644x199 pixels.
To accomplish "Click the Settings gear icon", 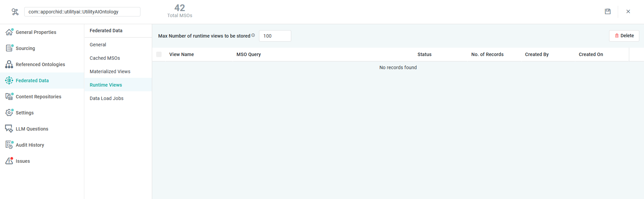I will click(9, 113).
